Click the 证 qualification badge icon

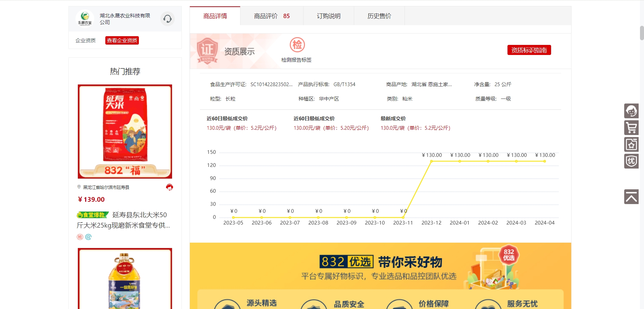click(x=207, y=51)
